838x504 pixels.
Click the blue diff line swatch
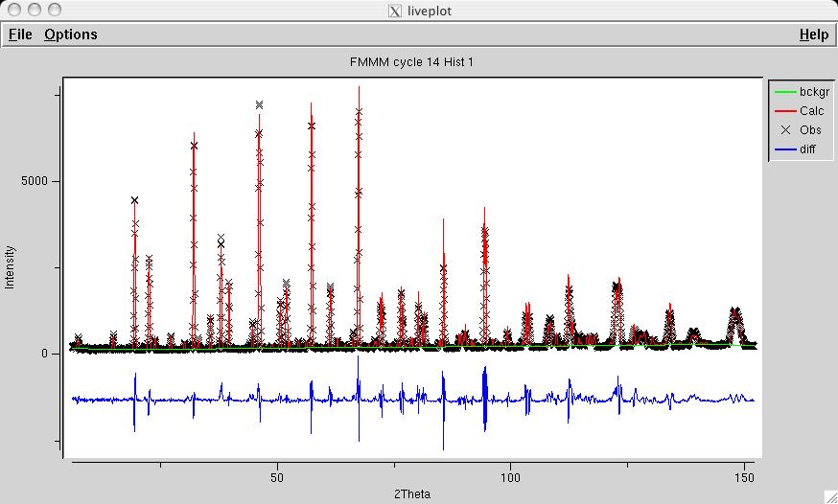785,149
